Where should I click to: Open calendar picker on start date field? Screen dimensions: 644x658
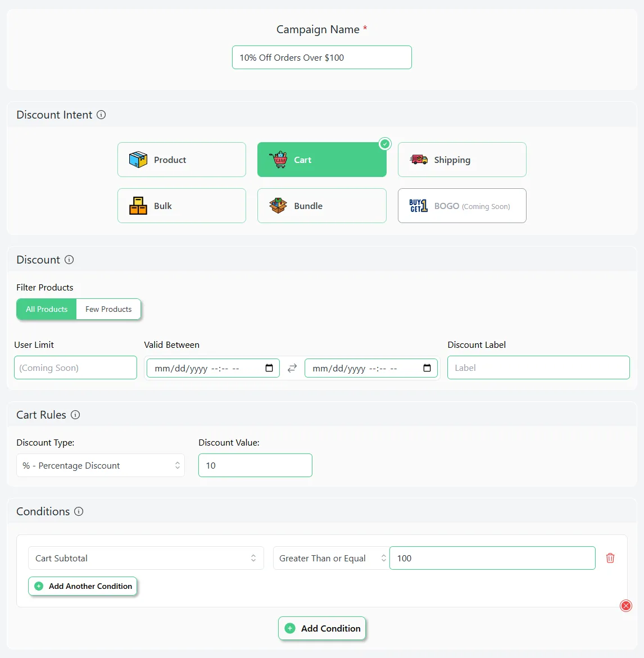tap(269, 368)
